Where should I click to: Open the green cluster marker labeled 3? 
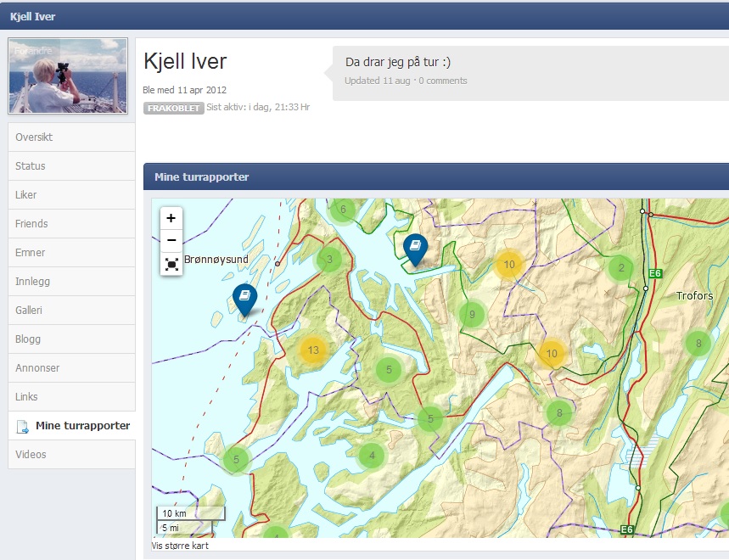[x=329, y=260]
